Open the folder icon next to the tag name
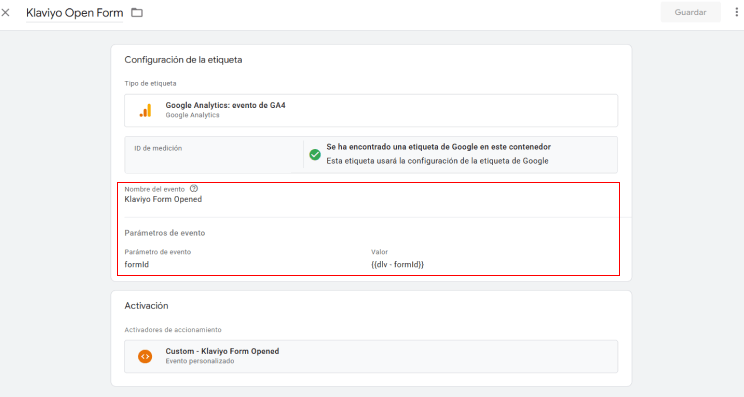The image size is (744, 397). [137, 13]
